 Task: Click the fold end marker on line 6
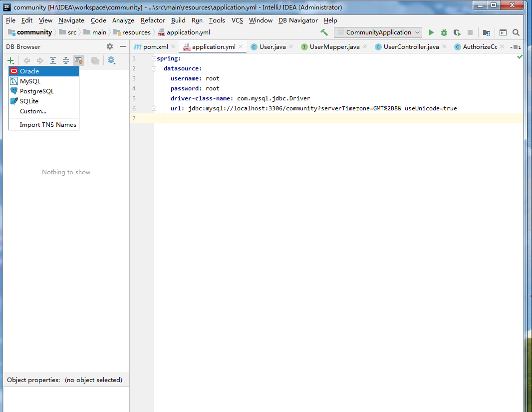pos(154,108)
